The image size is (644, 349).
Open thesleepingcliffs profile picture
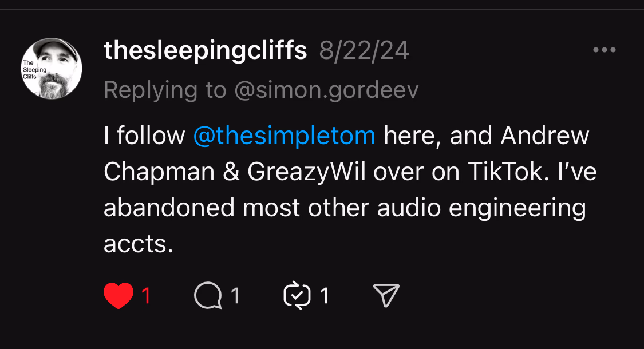coord(52,69)
